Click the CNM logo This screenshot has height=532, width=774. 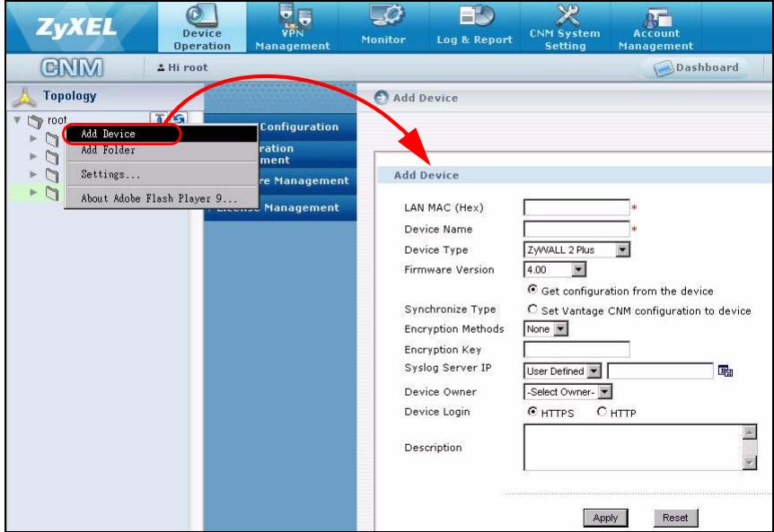[72, 67]
